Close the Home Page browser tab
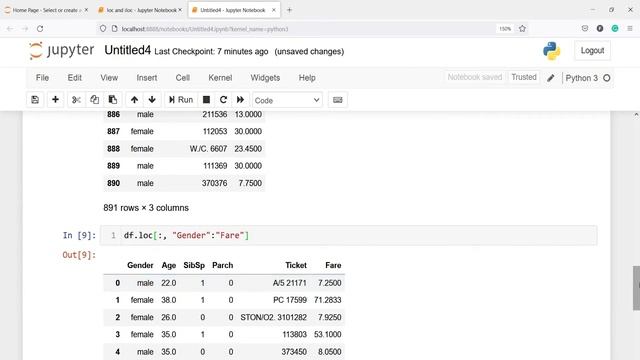The width and height of the screenshot is (640, 360). pos(86,10)
